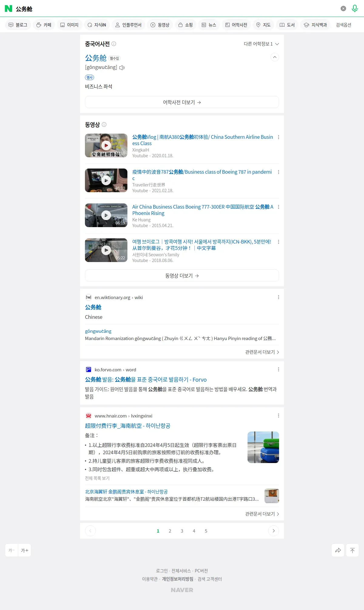Image resolution: width=364 pixels, height=610 pixels.
Task: Switch to 이미지 tab
Action: tap(69, 25)
